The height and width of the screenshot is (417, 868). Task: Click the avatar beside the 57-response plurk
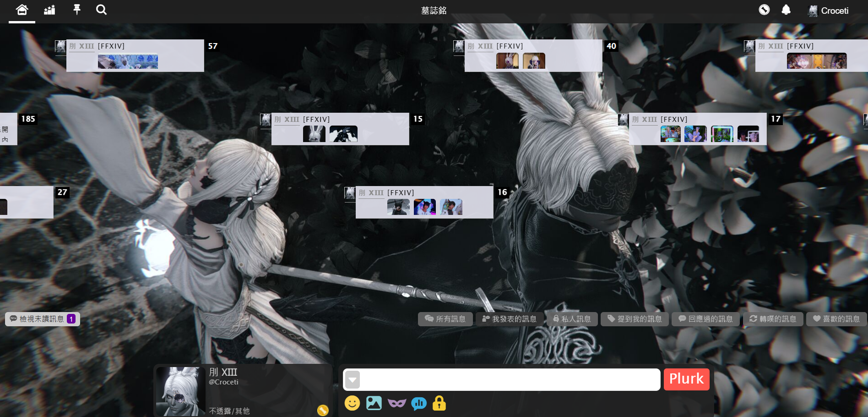point(60,46)
